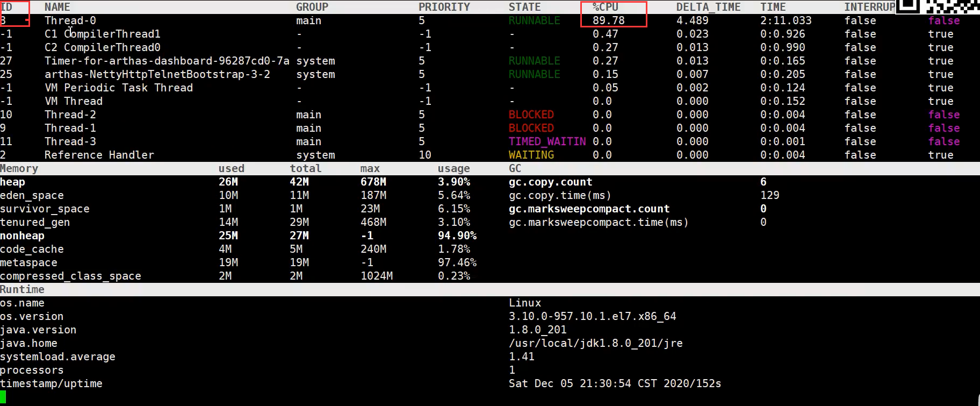
Task: Click the Memory section header
Action: [19, 168]
